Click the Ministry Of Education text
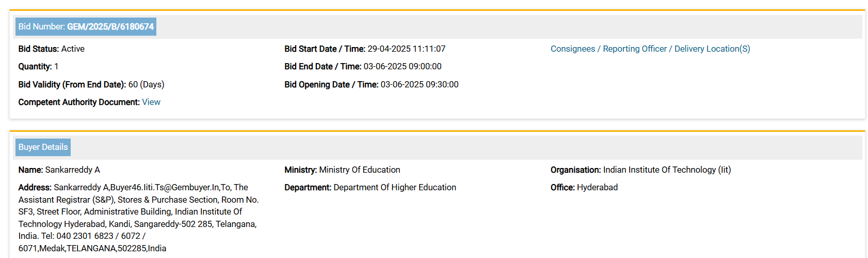This screenshot has width=868, height=258. [x=359, y=170]
